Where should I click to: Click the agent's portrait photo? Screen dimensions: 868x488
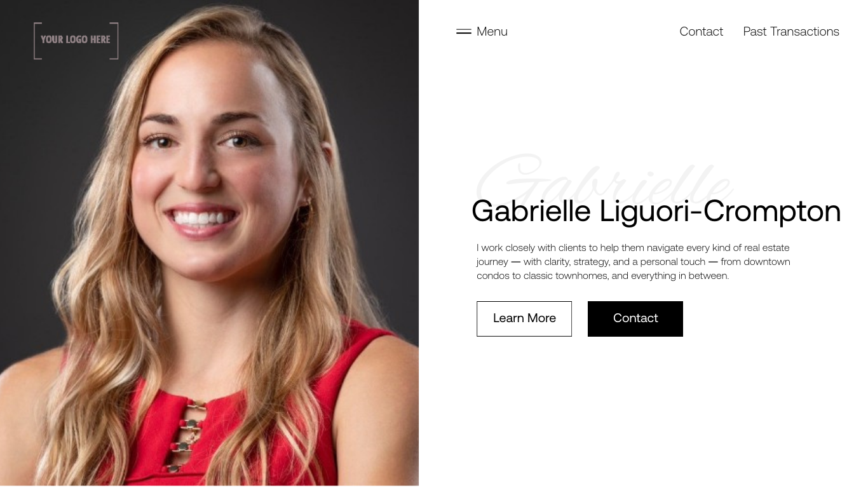click(x=209, y=243)
